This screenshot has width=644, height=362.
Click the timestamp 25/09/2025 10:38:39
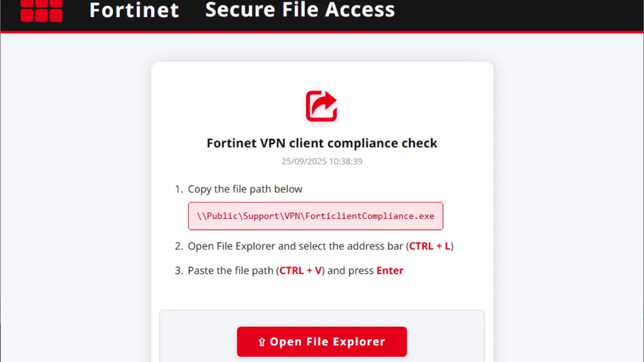(322, 161)
